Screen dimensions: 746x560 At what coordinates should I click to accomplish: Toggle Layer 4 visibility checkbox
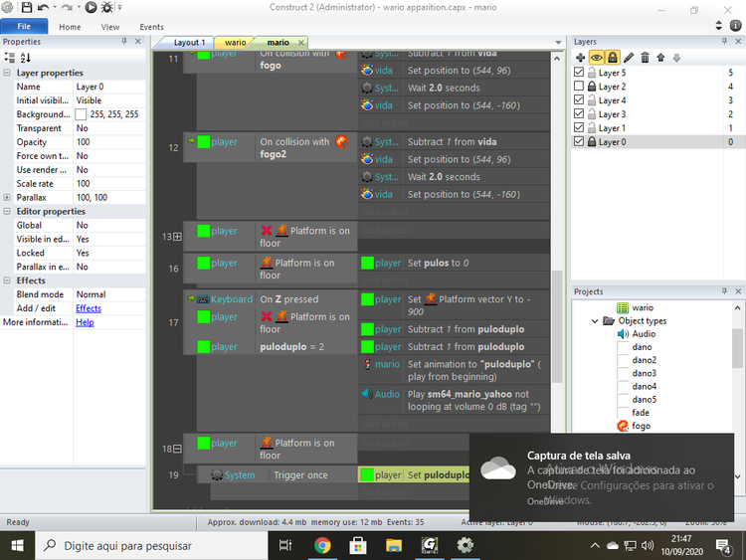579,99
